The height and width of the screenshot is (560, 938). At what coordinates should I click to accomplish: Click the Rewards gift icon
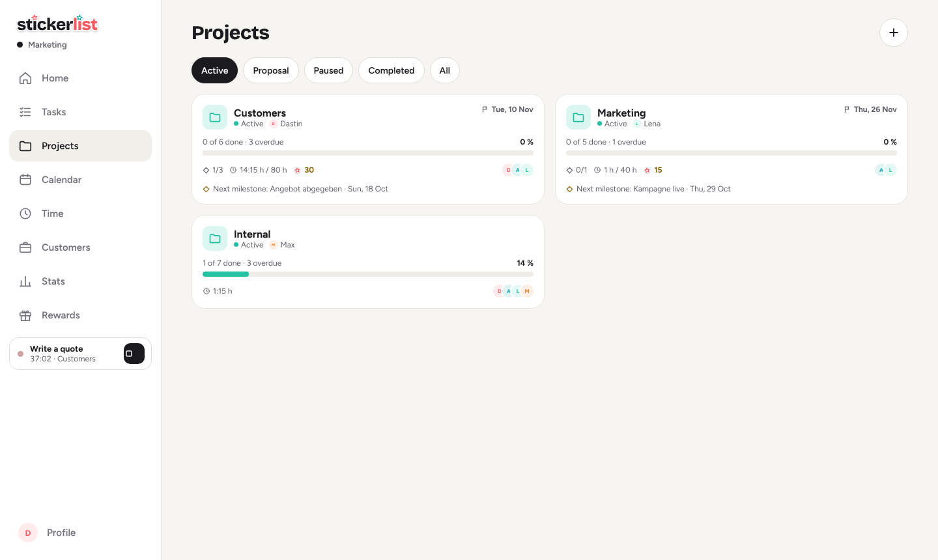click(25, 315)
